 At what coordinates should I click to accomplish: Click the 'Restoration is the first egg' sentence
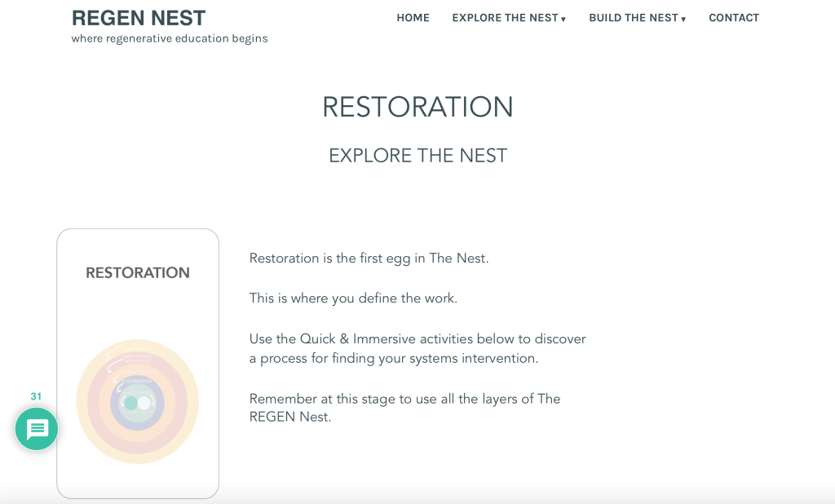369,259
